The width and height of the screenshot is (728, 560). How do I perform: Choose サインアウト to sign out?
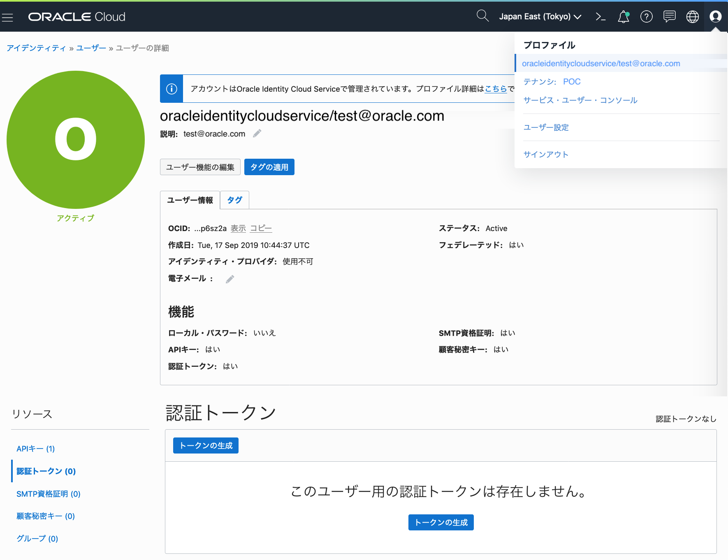coord(546,155)
